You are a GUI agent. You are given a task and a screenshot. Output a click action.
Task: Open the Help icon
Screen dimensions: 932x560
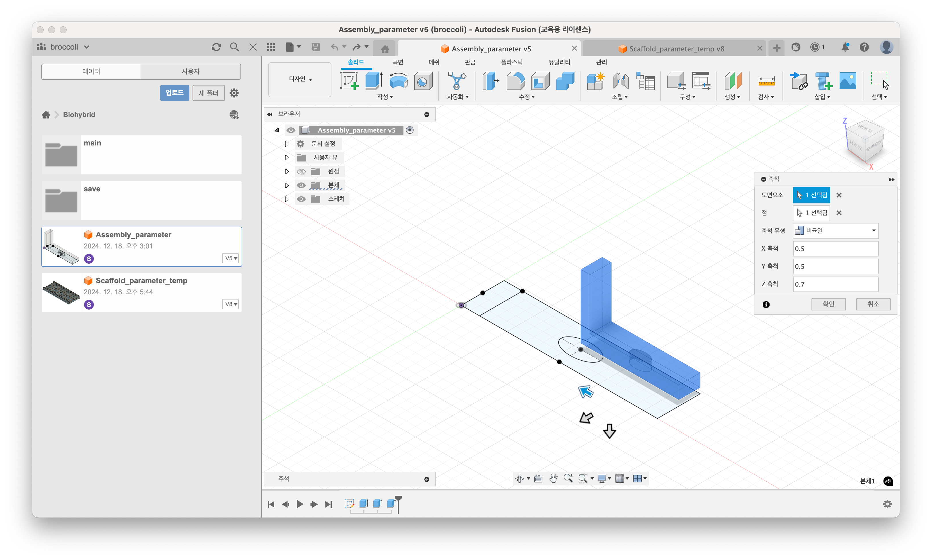[864, 47]
